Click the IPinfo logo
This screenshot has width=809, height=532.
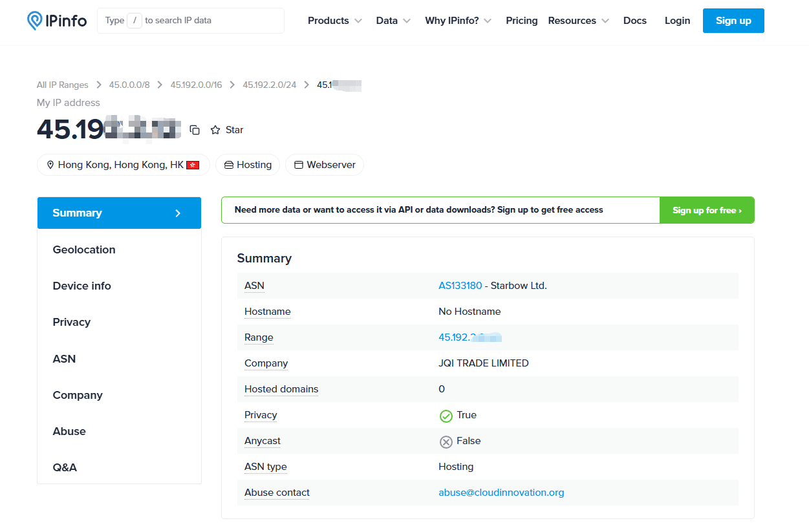coord(57,21)
